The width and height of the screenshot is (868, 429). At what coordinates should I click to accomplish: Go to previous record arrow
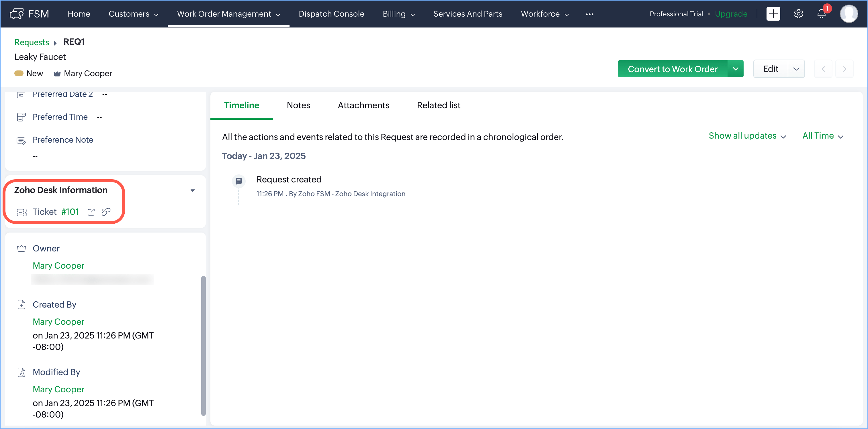tap(823, 69)
